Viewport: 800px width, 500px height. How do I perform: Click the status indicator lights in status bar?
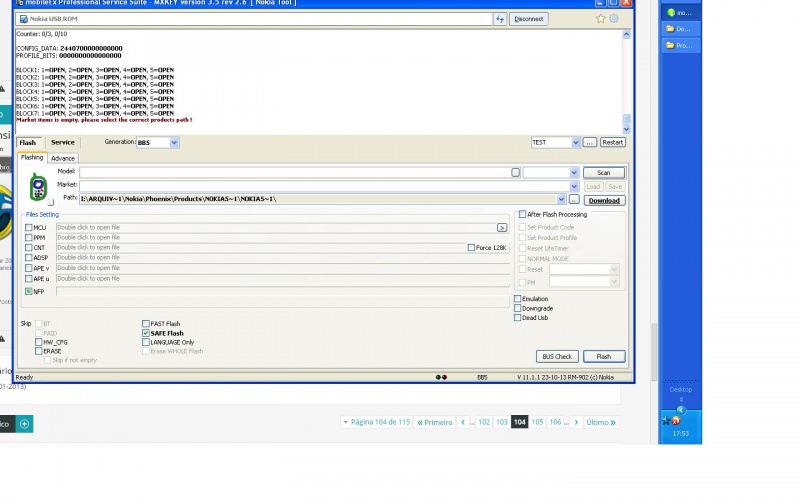(441, 378)
